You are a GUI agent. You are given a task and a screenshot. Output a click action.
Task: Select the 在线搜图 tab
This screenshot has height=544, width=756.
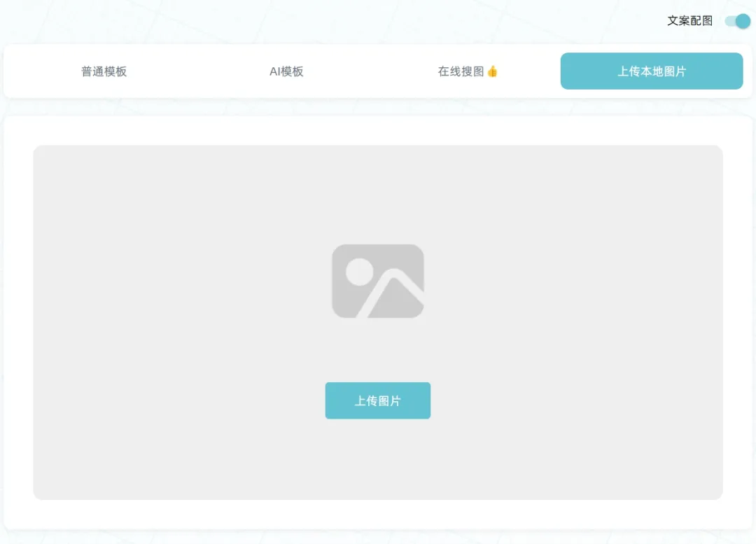point(468,71)
